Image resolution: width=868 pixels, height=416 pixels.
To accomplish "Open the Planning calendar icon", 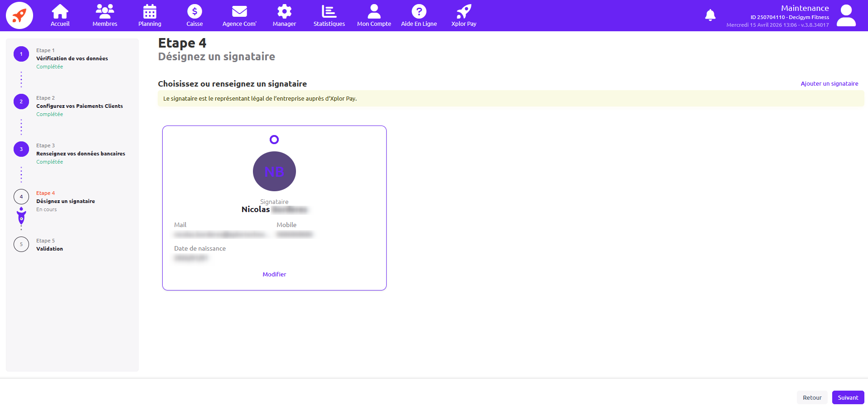I will pos(150,11).
